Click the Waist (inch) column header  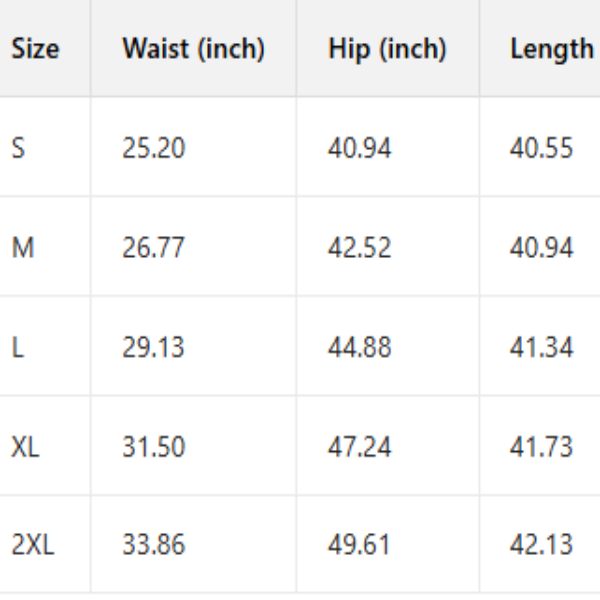(193, 49)
